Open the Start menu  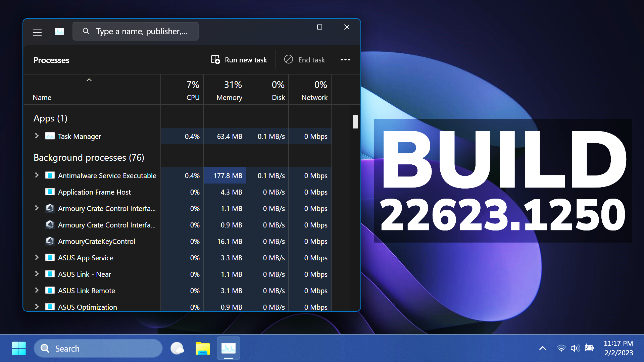19,348
